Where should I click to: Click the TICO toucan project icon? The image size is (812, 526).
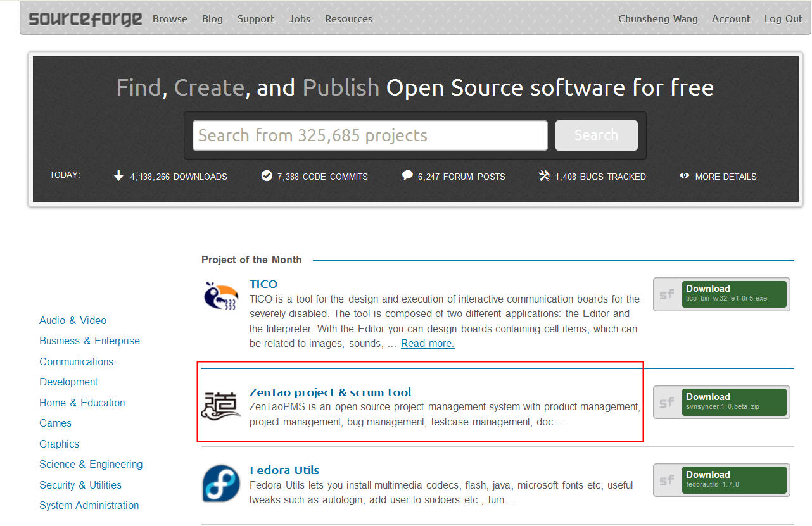coord(221,296)
